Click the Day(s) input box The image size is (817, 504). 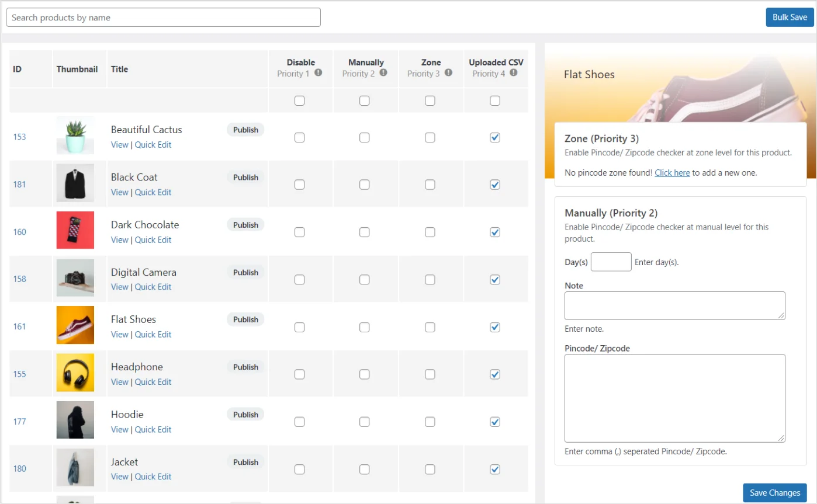click(611, 262)
